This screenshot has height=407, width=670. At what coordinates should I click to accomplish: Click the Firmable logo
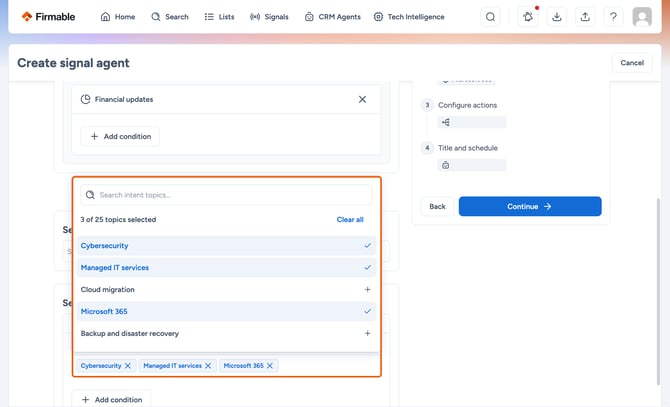tap(48, 17)
